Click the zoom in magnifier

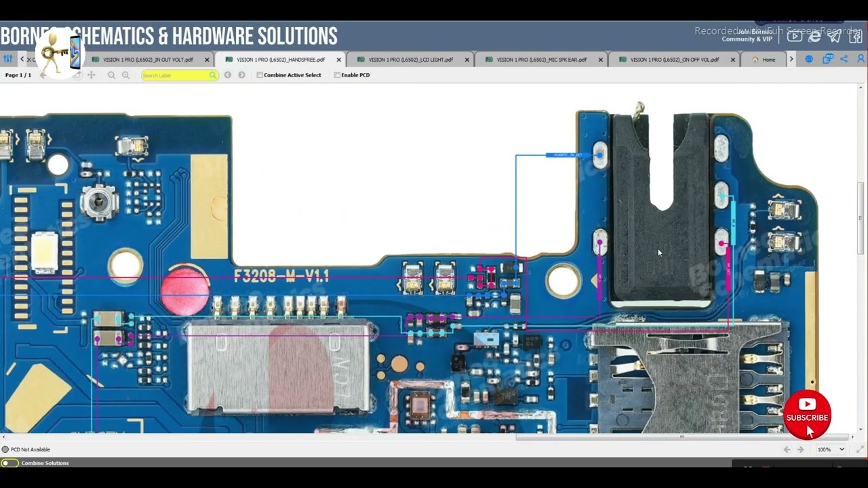(125, 75)
